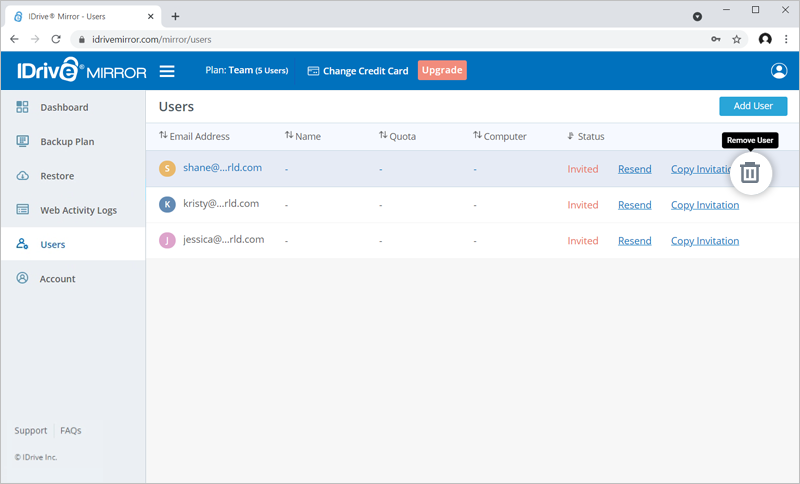Screen dimensions: 800x484
Task: Go to the Backup Plan section
Action: click(x=73, y=141)
